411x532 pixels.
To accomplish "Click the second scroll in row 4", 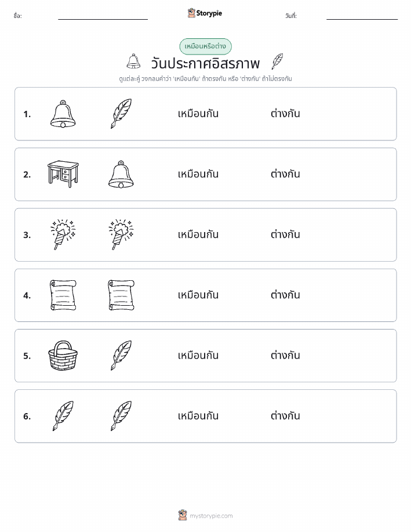I will click(x=121, y=295).
